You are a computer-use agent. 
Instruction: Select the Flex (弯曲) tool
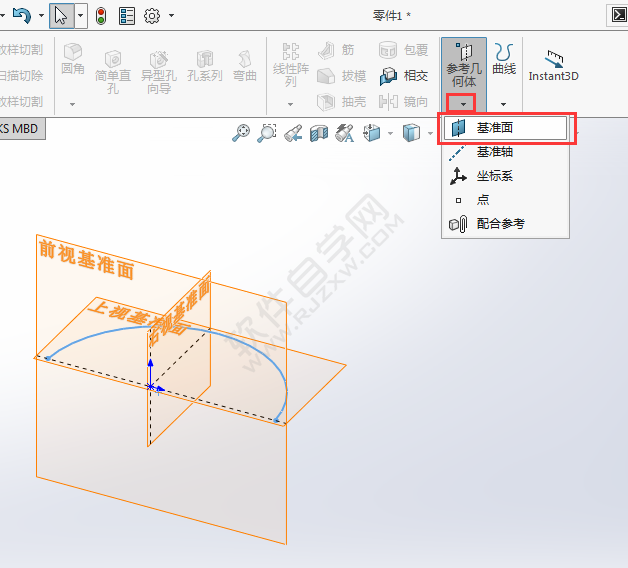click(245, 66)
